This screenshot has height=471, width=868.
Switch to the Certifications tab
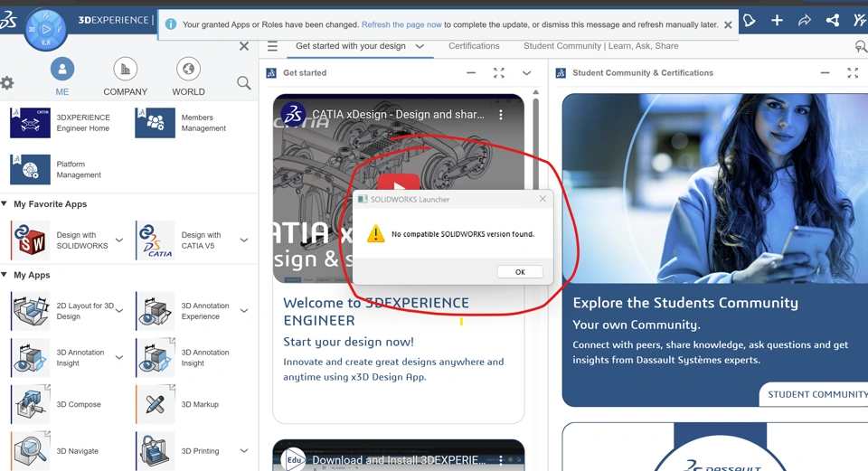tap(474, 46)
